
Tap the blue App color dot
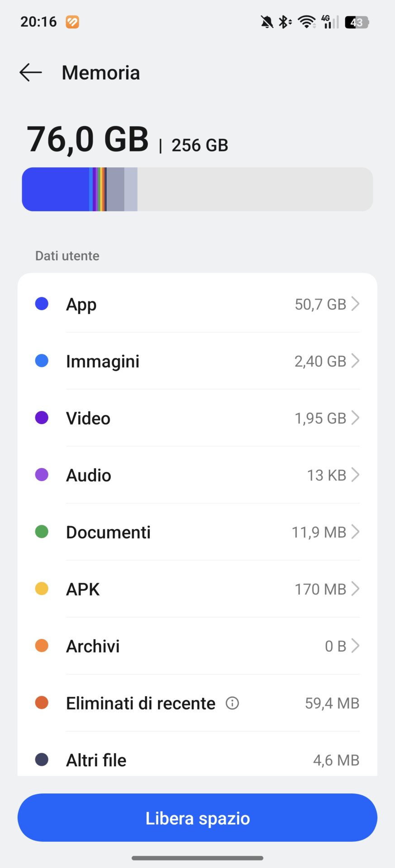click(42, 304)
